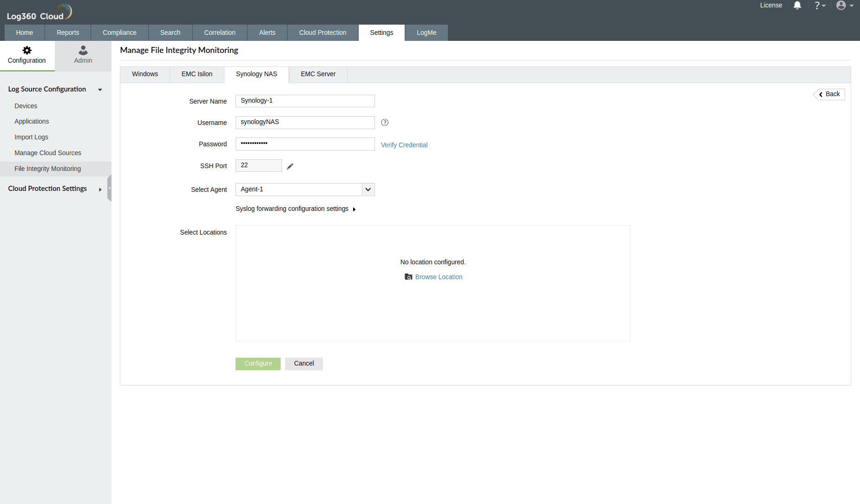Click the Log360 Cloud logo
Screen dimensions: 860x504
coord(39,13)
